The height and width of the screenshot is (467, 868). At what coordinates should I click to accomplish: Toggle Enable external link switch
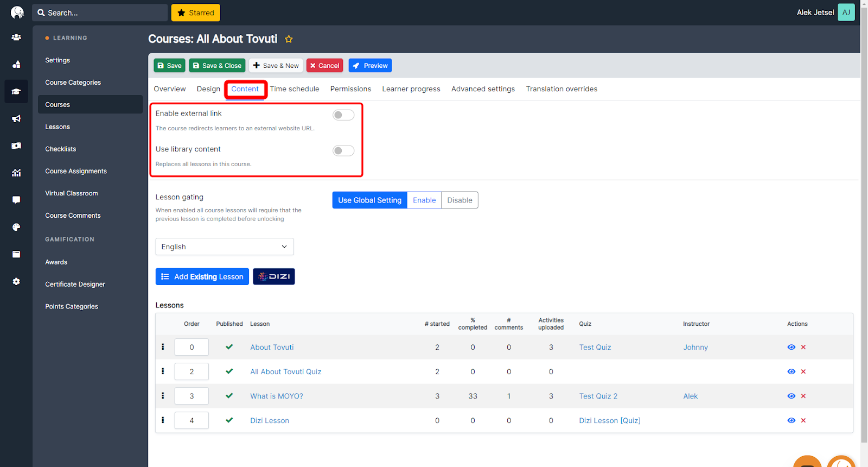point(343,115)
